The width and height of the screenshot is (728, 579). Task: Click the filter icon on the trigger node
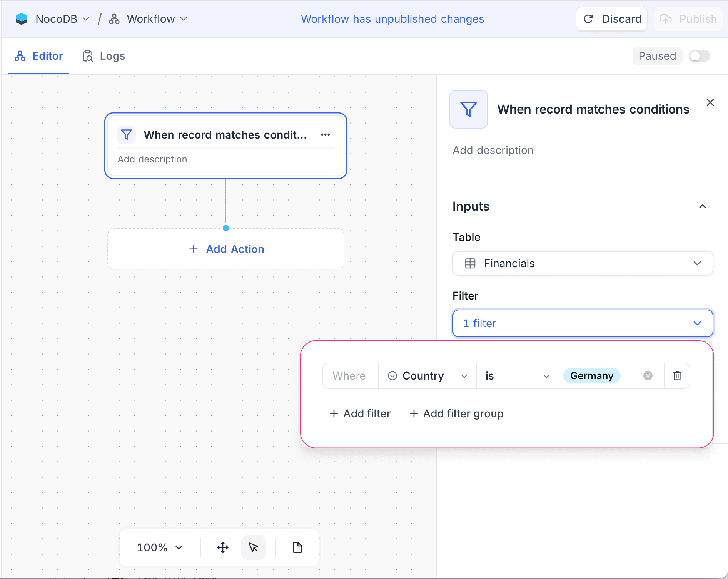tap(127, 134)
